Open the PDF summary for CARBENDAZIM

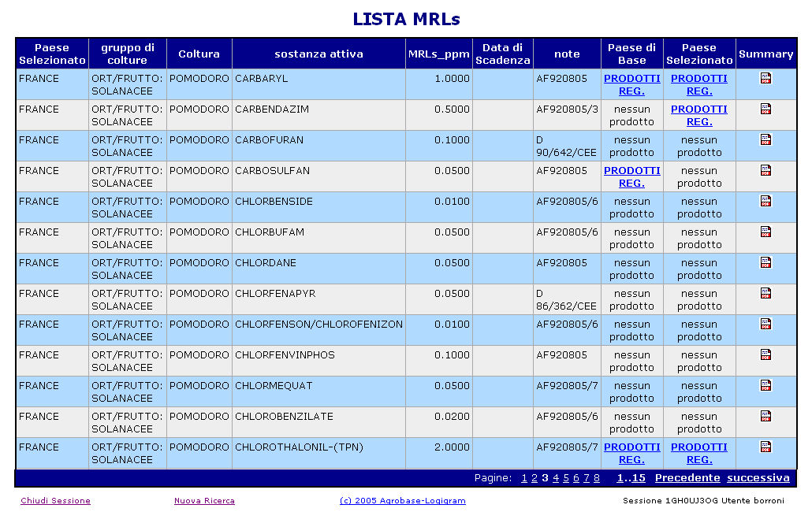point(765,109)
